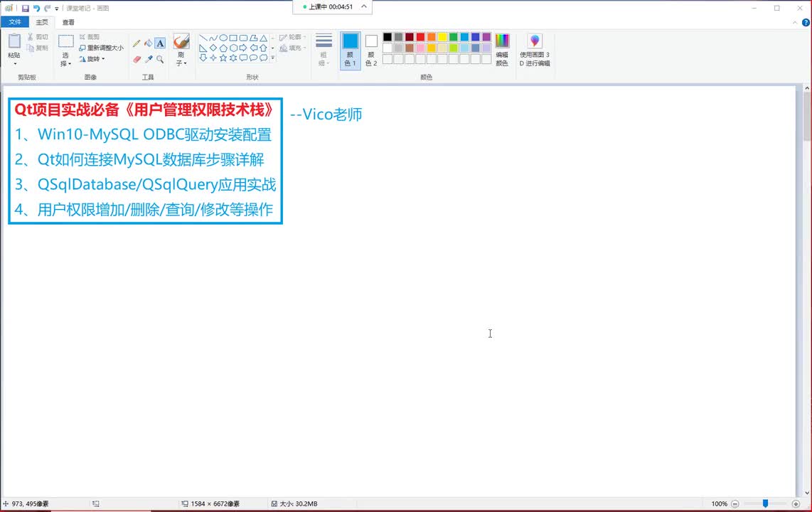
Task: Switch to View (查看) tab
Action: 68,22
